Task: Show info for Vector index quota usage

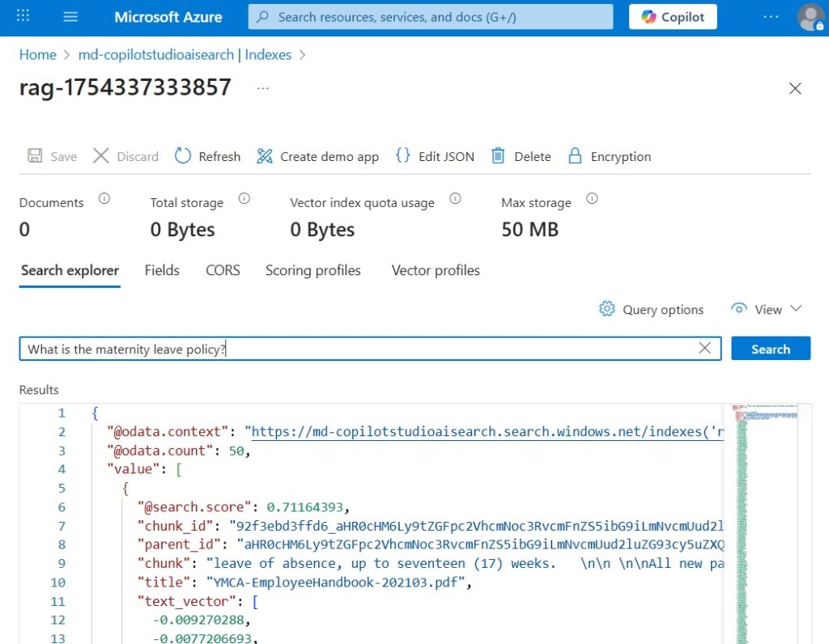Action: 455,199
